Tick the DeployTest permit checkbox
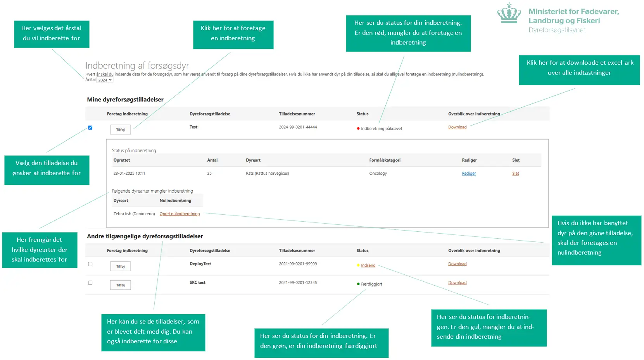 point(90,264)
